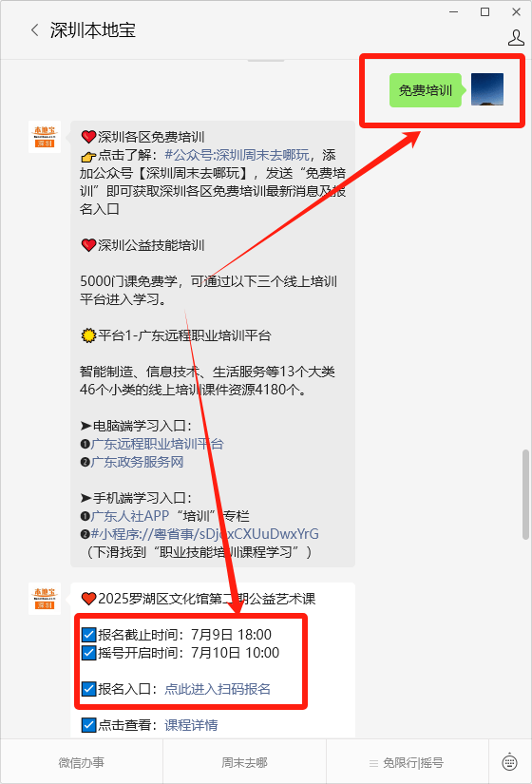Open the 课程详情 link
Viewport: 532px width, 784px height.
(191, 725)
